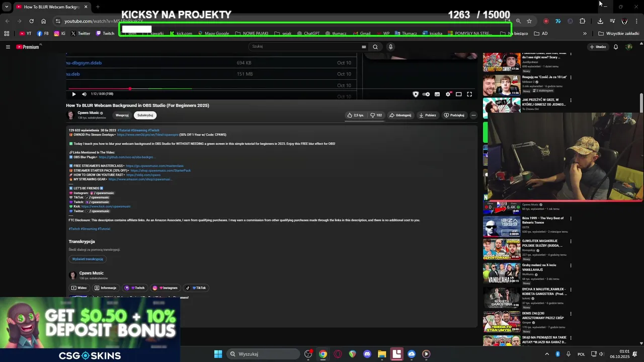Screen dimensions: 644x362
Task: Toggle subtitles in the video player
Action: 437,94
